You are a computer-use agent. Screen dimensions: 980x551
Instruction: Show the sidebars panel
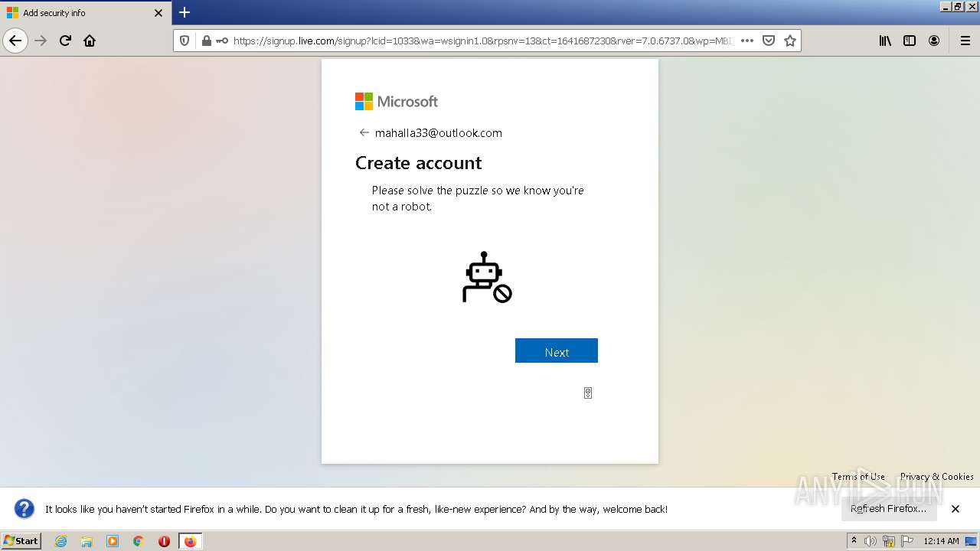tap(910, 41)
